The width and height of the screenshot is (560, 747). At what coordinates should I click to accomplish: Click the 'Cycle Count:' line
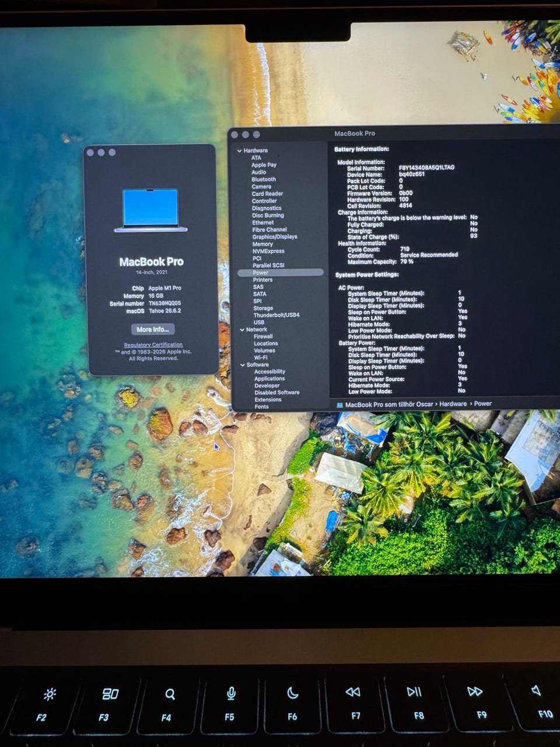pyautogui.click(x=379, y=249)
